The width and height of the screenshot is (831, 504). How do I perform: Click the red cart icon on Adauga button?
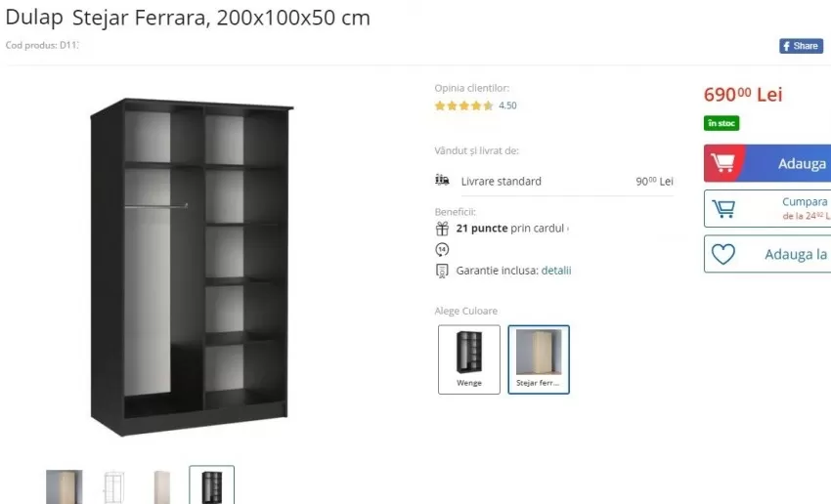(722, 162)
